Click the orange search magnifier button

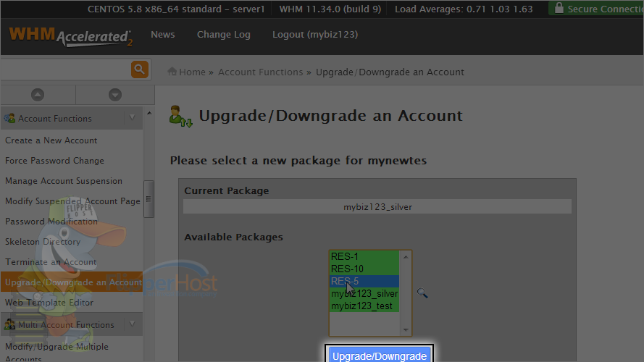140,70
